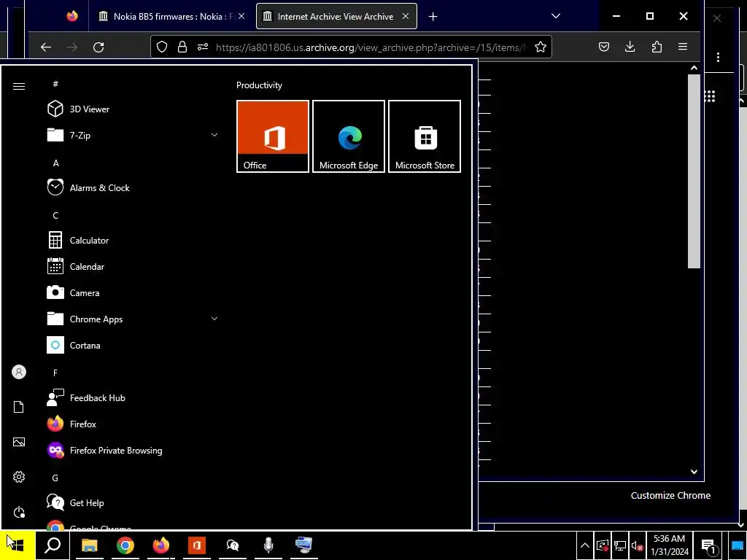Click the letter G section header
The image size is (747, 560).
(x=55, y=478)
